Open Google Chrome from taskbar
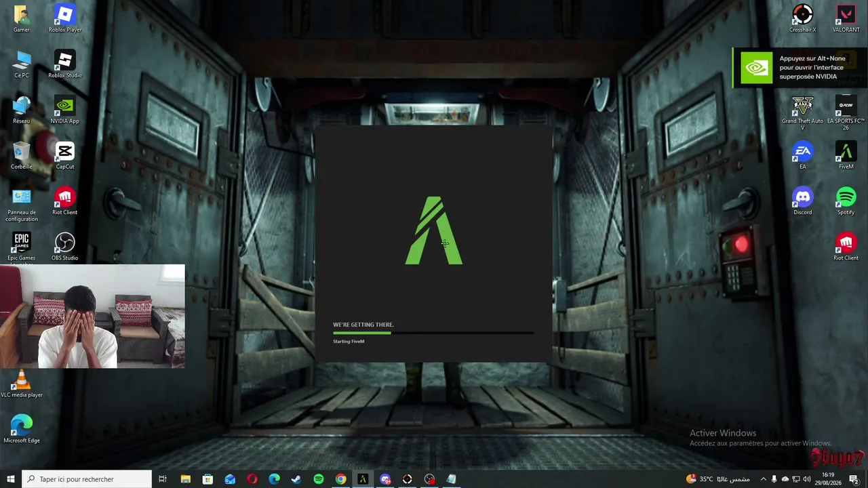 coord(340,479)
